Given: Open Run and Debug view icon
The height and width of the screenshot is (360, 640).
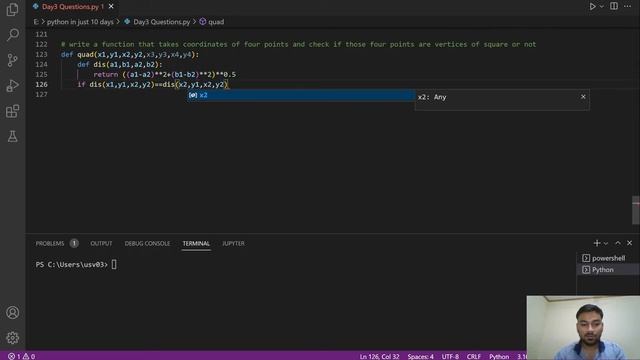Looking at the screenshot, I should pyautogui.click(x=13, y=86).
